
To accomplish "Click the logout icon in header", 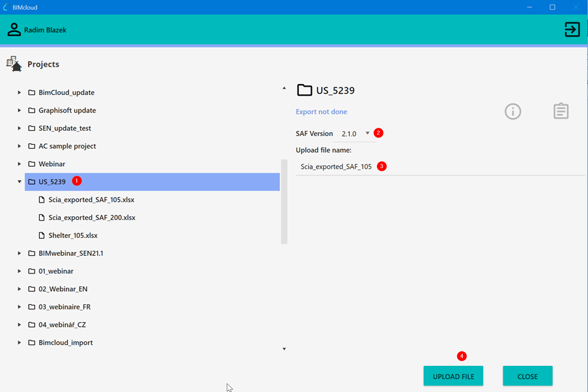I will pyautogui.click(x=572, y=30).
